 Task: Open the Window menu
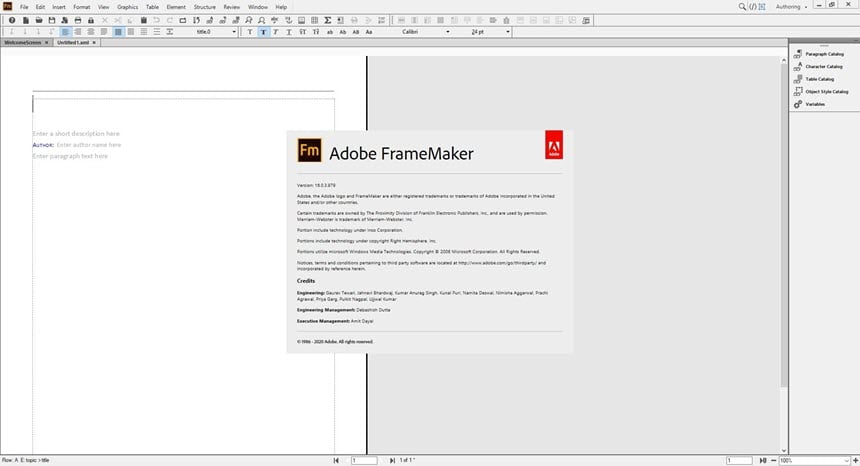click(258, 7)
